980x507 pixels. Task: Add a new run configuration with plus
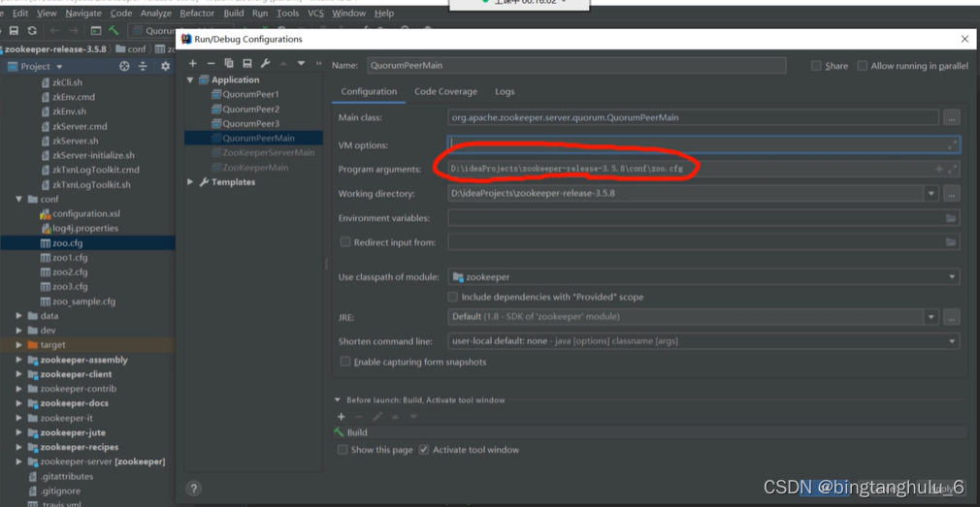click(x=192, y=64)
